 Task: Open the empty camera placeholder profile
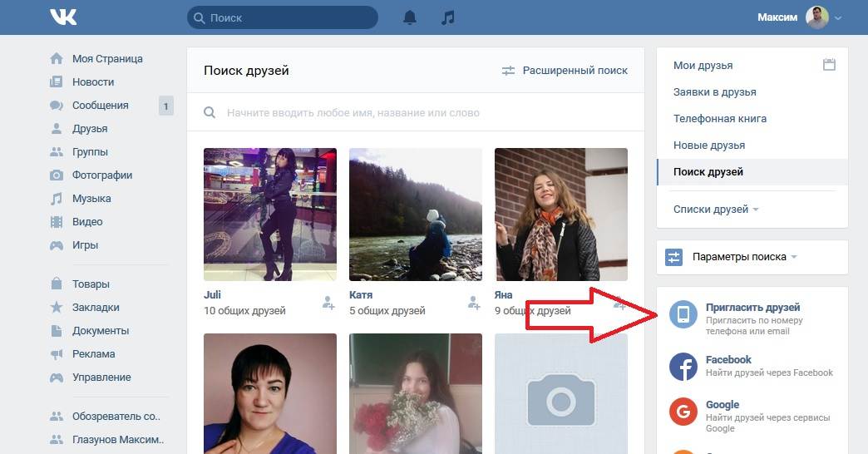pos(561,393)
